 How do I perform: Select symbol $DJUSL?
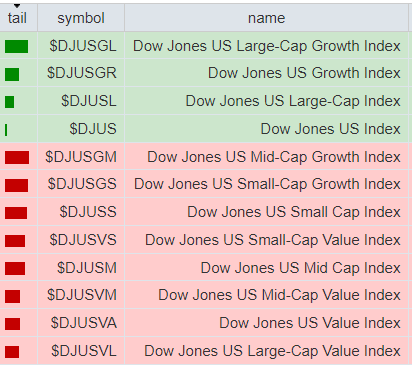(89, 101)
